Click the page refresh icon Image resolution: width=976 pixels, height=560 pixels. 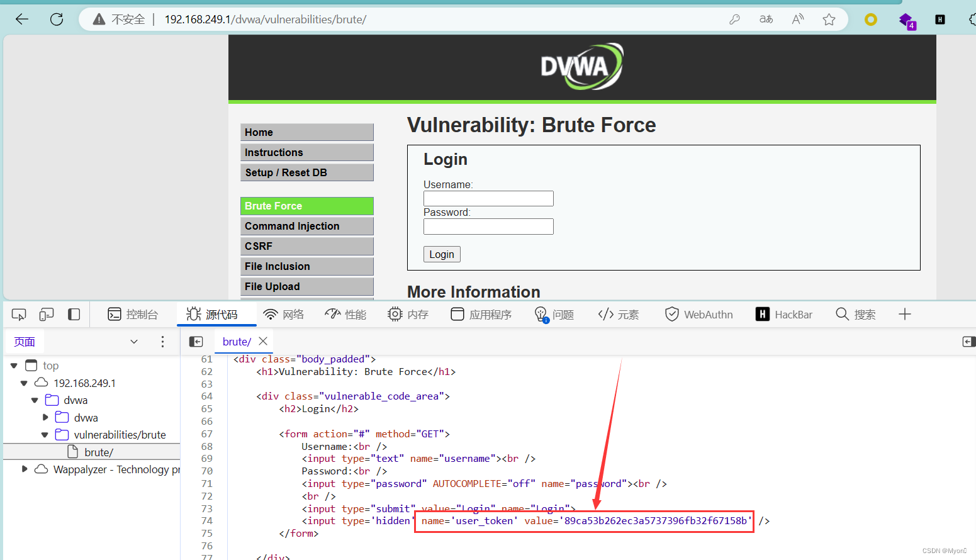pyautogui.click(x=57, y=19)
